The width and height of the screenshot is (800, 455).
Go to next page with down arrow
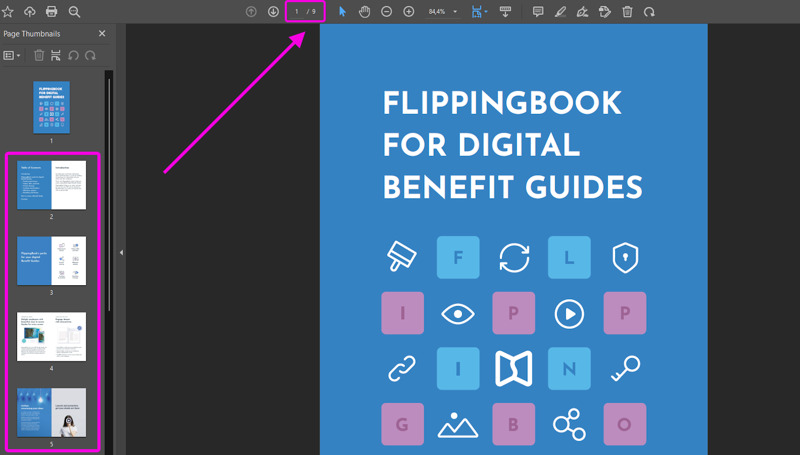pos(273,12)
